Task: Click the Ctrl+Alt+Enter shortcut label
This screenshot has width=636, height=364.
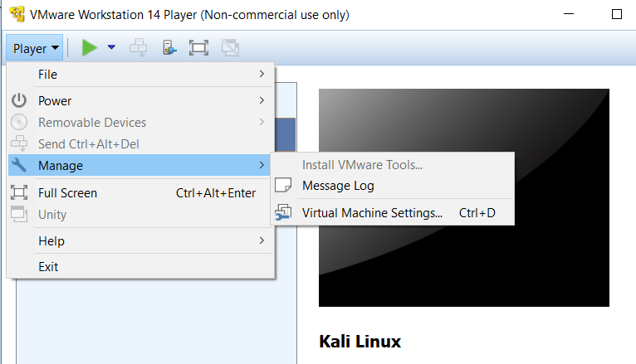Action: coord(216,193)
